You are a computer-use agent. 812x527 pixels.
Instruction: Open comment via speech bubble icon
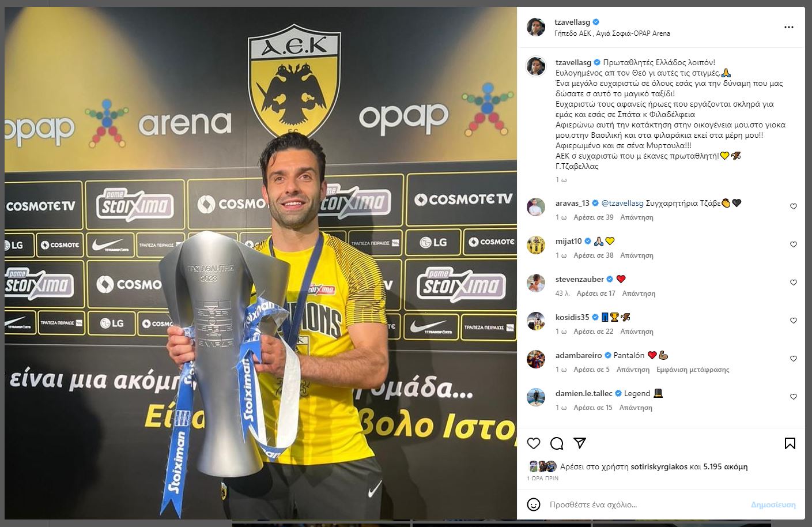click(x=557, y=443)
